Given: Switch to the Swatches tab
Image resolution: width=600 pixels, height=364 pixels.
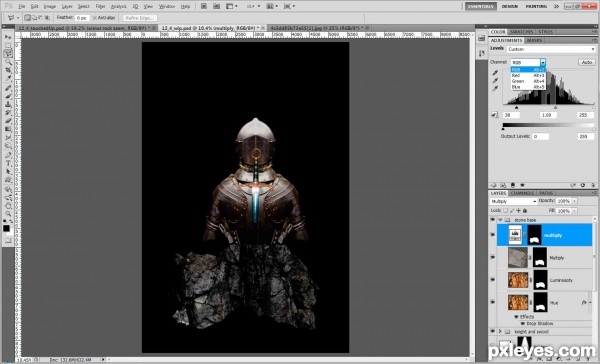Looking at the screenshot, I should tap(522, 32).
